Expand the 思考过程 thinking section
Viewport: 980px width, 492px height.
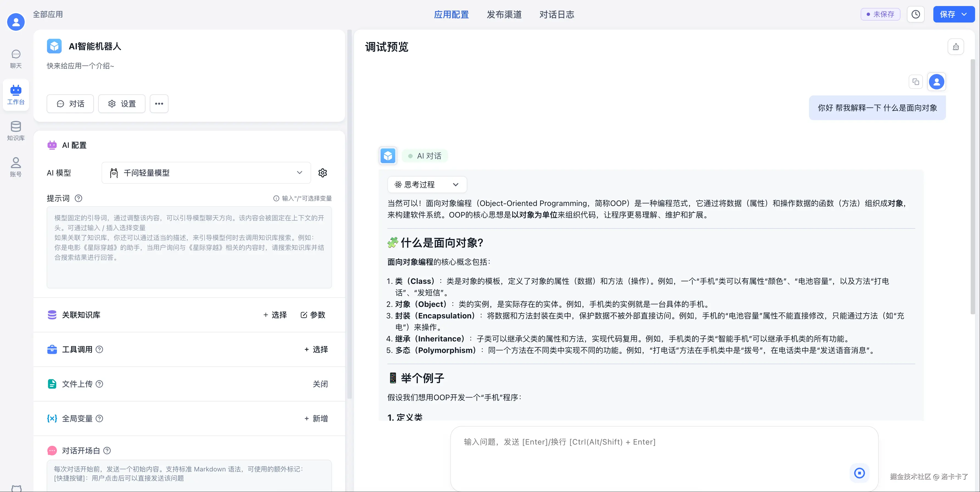pyautogui.click(x=427, y=185)
